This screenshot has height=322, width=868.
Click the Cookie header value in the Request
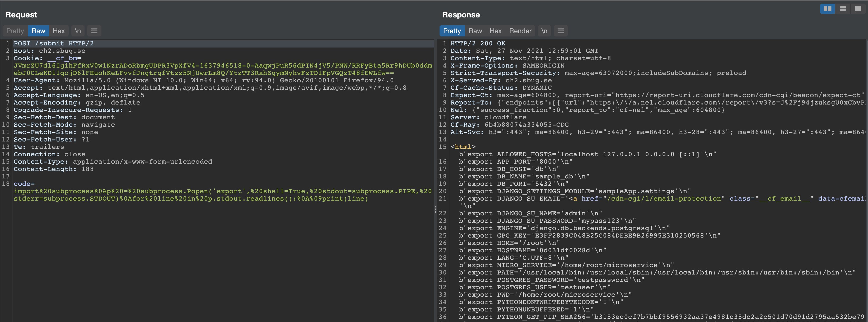[x=222, y=66]
